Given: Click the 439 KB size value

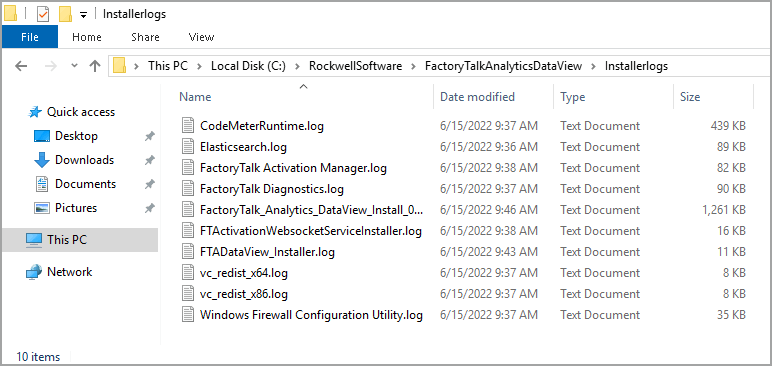Looking at the screenshot, I should tap(728, 126).
